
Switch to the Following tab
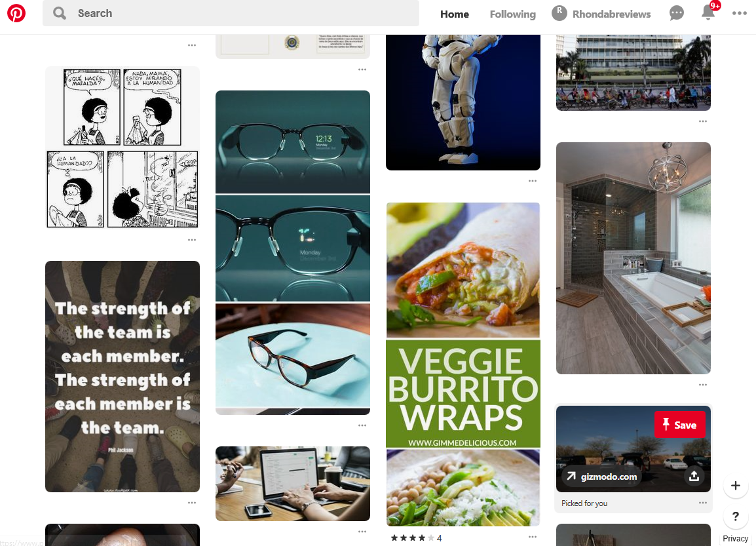(x=512, y=14)
